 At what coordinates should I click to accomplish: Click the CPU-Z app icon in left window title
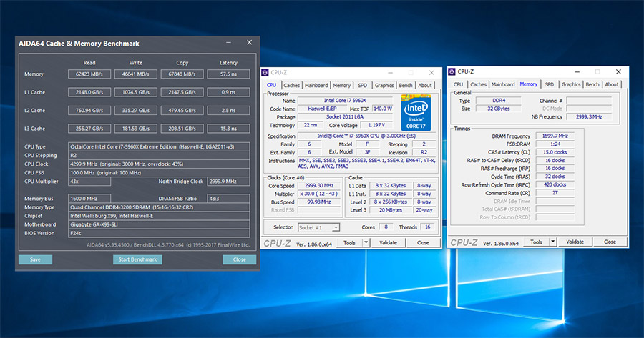coord(265,73)
